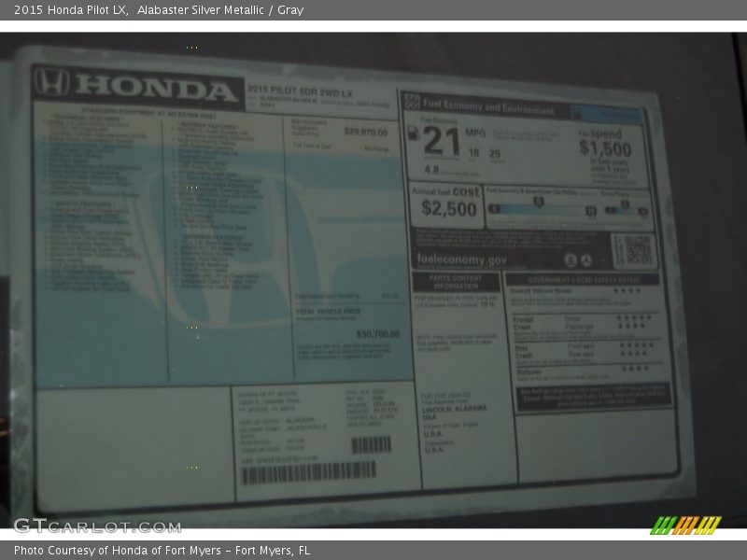This screenshot has width=747, height=560.
Task: Click the small barcode above the VIN barcode
Action: [371, 445]
